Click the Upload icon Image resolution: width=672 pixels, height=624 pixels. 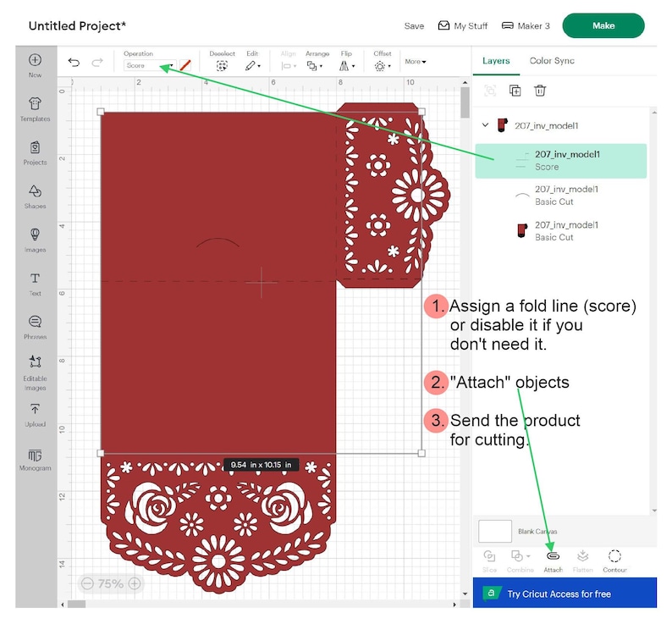point(35,409)
